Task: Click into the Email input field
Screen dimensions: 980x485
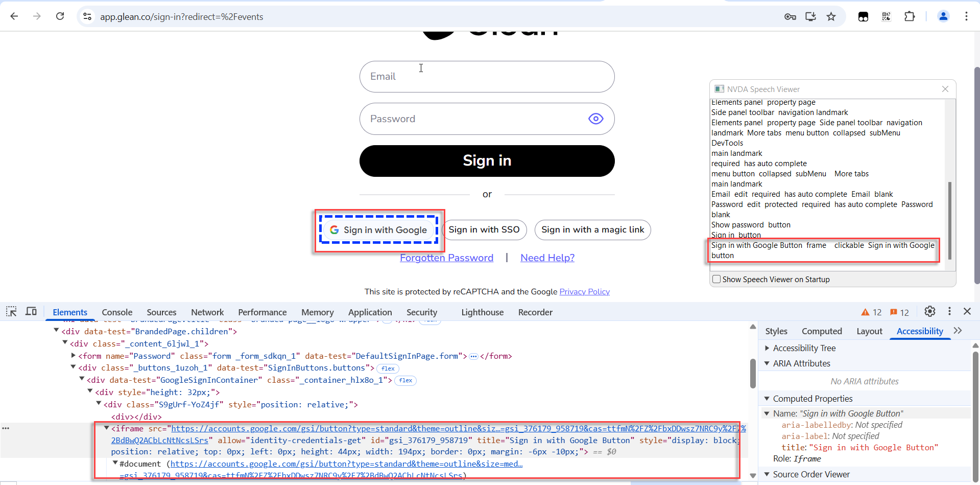Action: click(487, 77)
